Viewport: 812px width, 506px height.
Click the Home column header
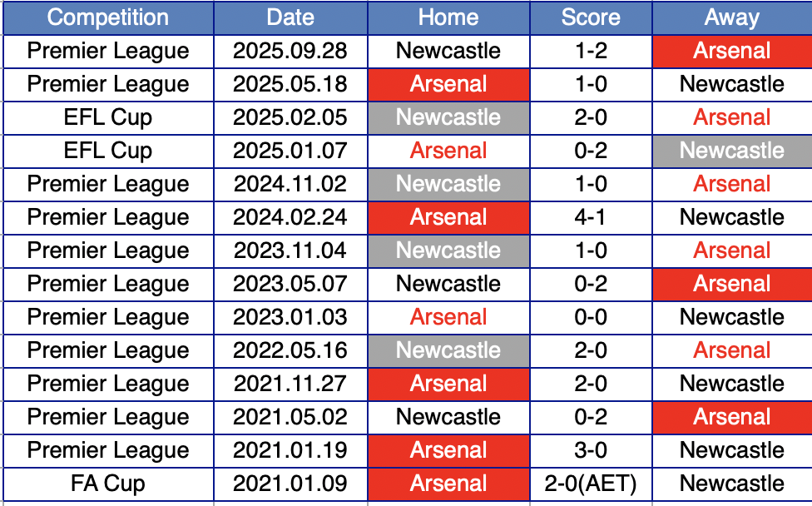coord(448,17)
